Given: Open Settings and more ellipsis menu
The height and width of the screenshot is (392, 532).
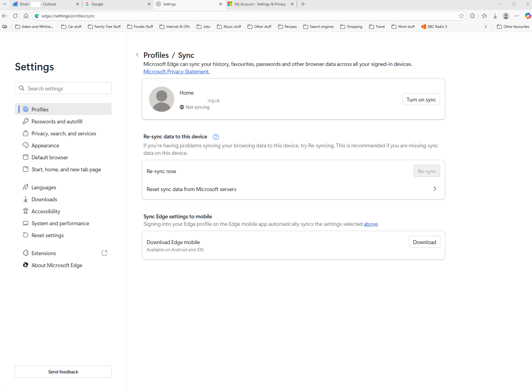Looking at the screenshot, I should pos(517,16).
